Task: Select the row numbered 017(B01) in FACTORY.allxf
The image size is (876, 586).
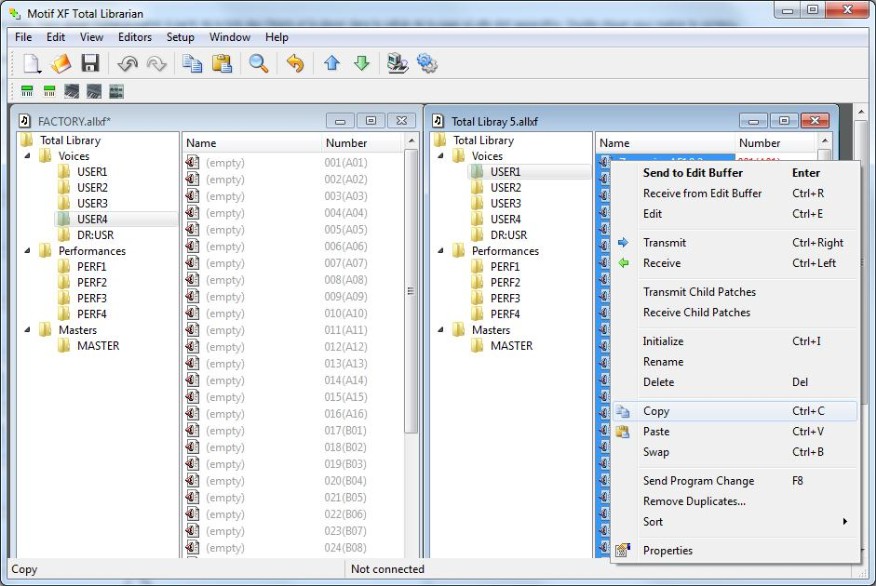Action: point(293,431)
